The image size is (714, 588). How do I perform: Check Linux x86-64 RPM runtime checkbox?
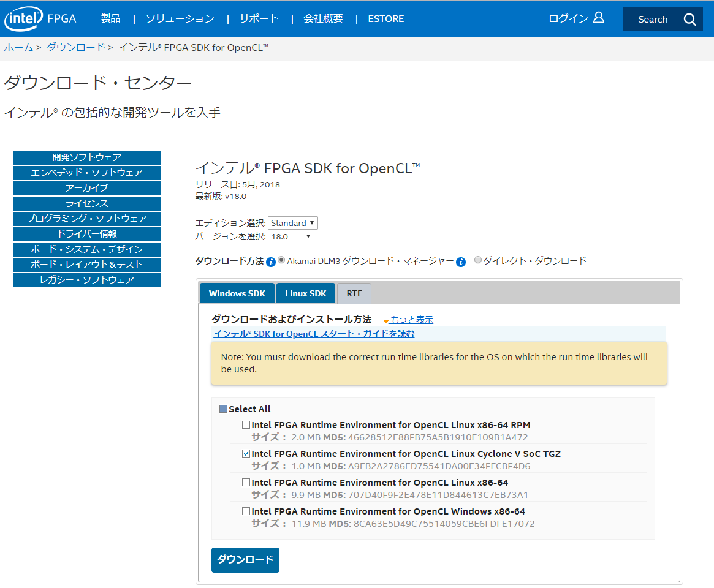(x=246, y=424)
